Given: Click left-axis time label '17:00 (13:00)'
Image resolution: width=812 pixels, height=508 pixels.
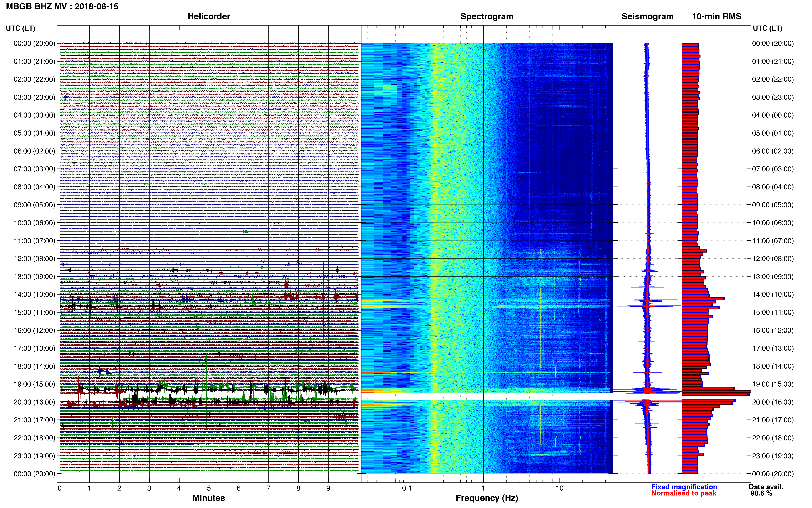Looking at the screenshot, I should (34, 348).
